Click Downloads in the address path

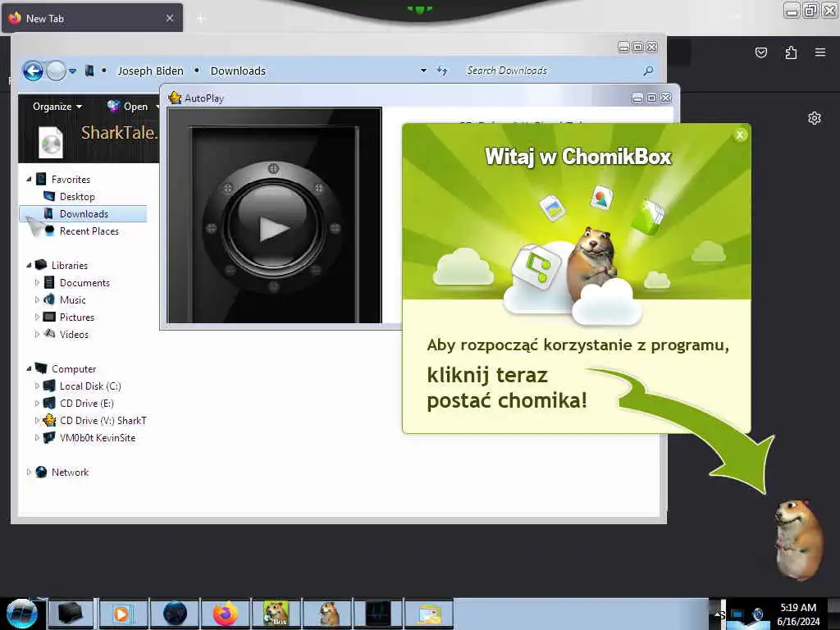(x=238, y=71)
